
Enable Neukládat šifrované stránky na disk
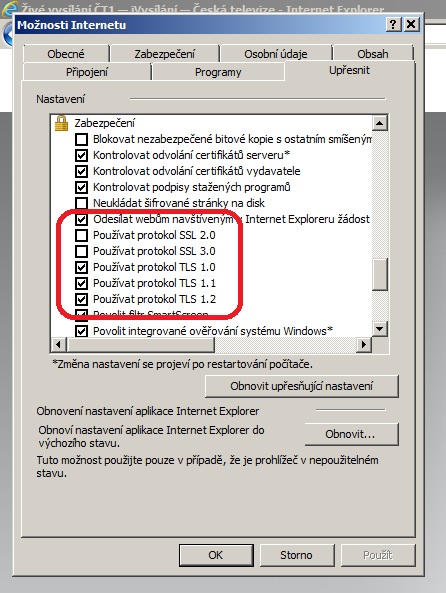81,203
